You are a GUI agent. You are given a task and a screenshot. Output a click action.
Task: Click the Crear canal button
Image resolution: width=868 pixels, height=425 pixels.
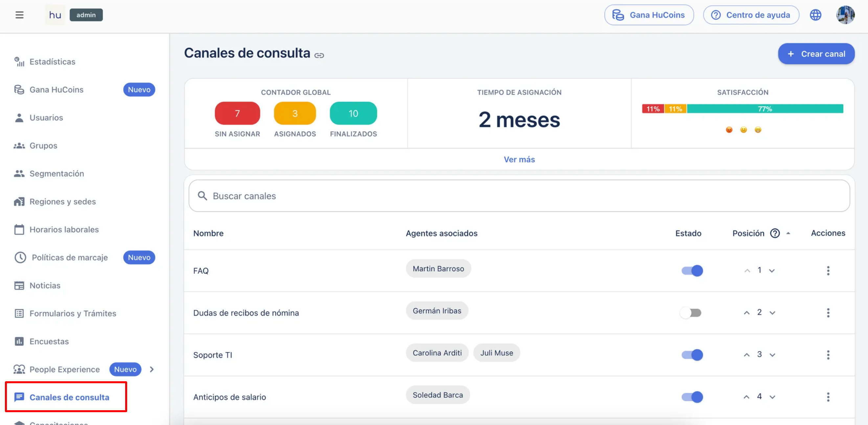816,54
